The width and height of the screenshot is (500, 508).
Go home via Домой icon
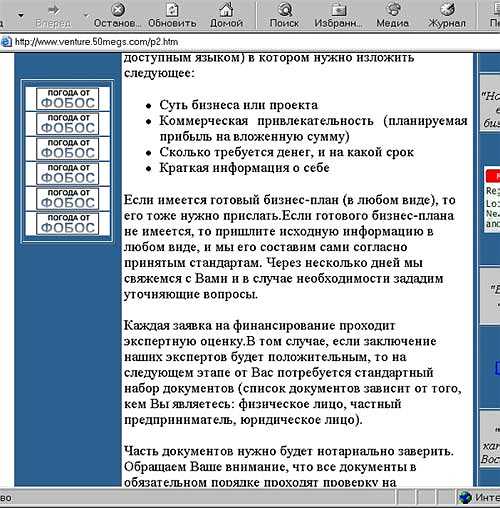226,9
